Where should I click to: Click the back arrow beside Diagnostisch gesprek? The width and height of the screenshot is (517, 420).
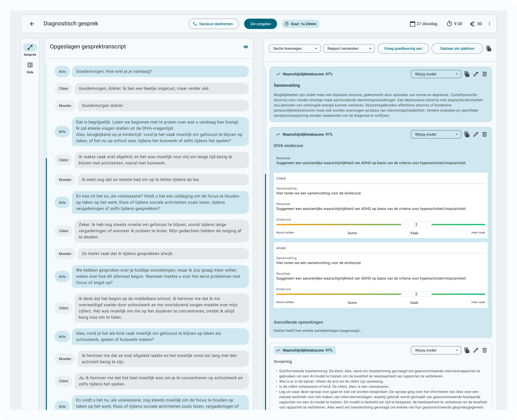(x=32, y=24)
